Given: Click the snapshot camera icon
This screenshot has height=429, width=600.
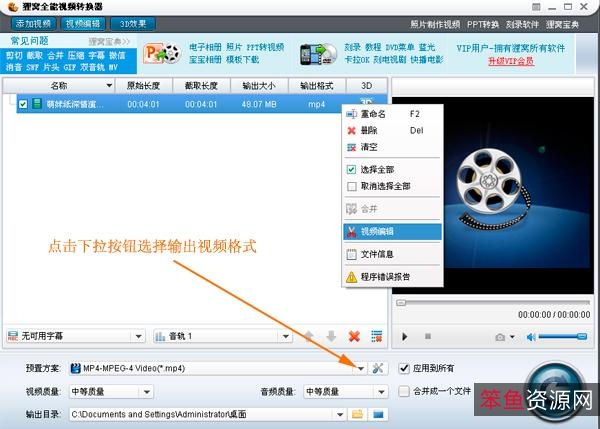Looking at the screenshot, I should [499, 337].
